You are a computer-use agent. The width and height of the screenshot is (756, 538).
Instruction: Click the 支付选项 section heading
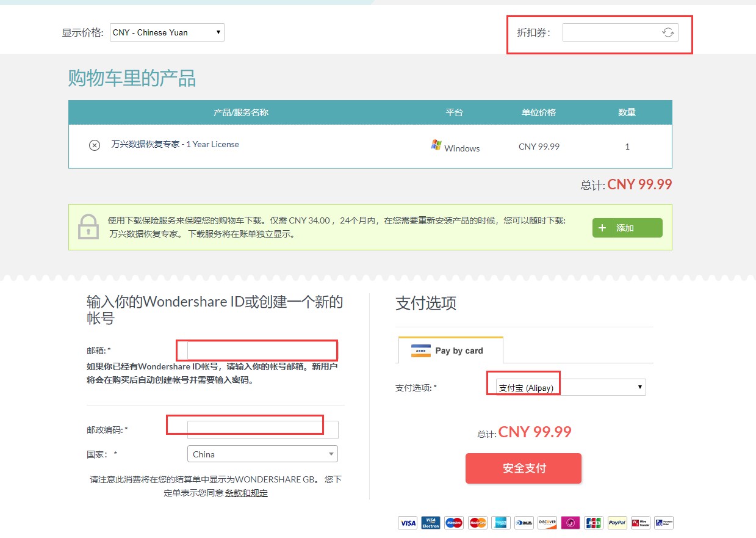pyautogui.click(x=426, y=303)
